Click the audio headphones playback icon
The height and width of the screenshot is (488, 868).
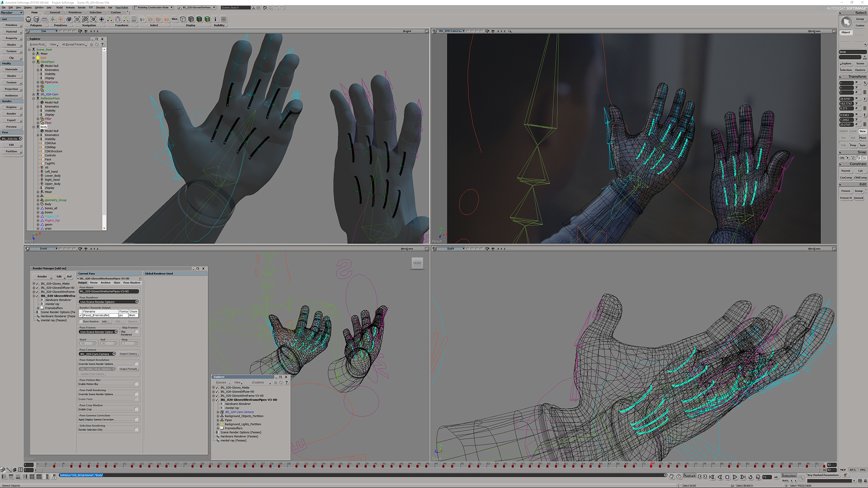(758, 477)
